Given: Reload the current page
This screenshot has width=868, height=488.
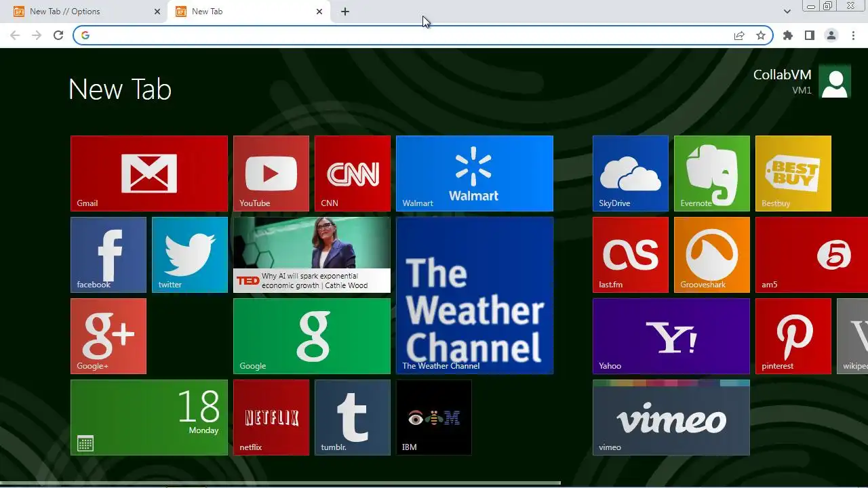Looking at the screenshot, I should [58, 35].
